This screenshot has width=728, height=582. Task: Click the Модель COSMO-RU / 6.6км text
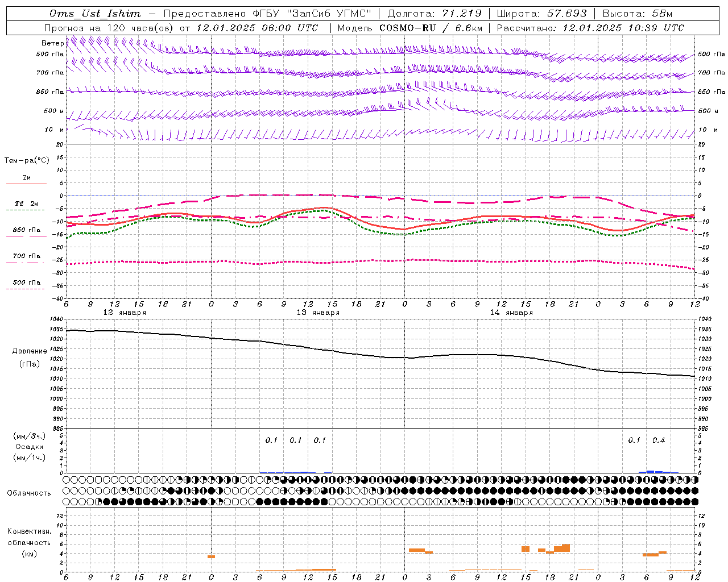click(x=410, y=28)
